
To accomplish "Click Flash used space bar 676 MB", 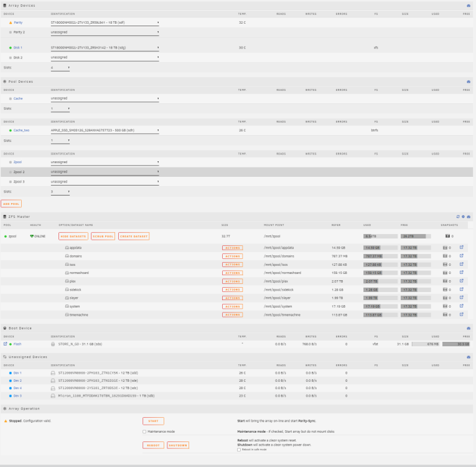I will pyautogui.click(x=426, y=344).
